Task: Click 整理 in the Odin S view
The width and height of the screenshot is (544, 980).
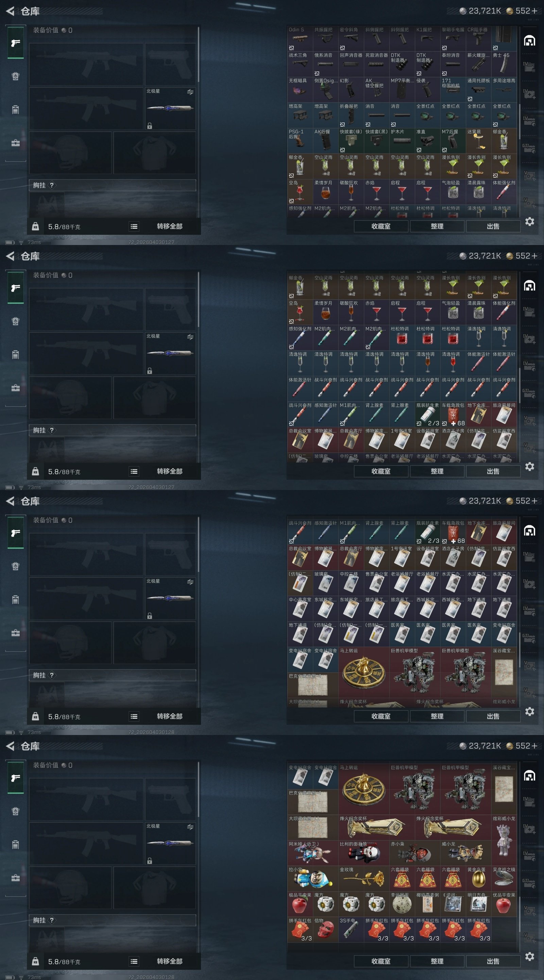Action: [437, 226]
